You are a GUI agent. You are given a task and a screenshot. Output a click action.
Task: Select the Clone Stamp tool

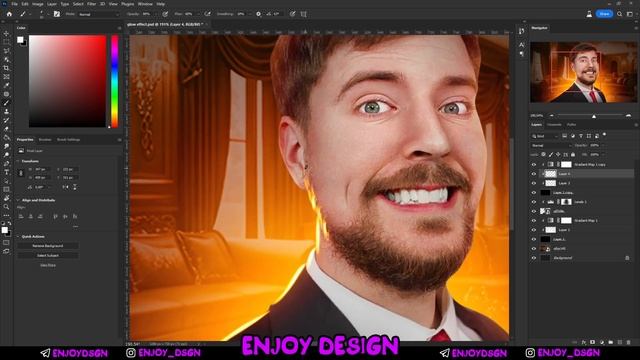pyautogui.click(x=6, y=111)
